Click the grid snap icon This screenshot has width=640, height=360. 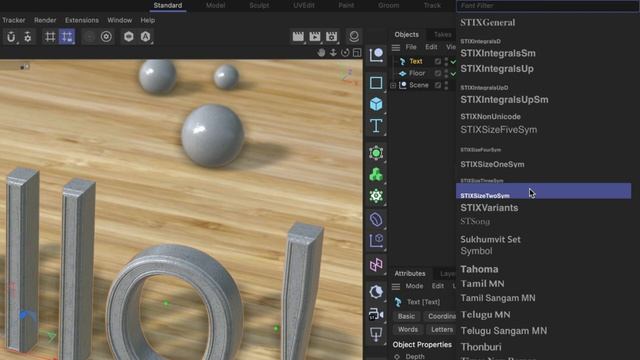coord(50,37)
